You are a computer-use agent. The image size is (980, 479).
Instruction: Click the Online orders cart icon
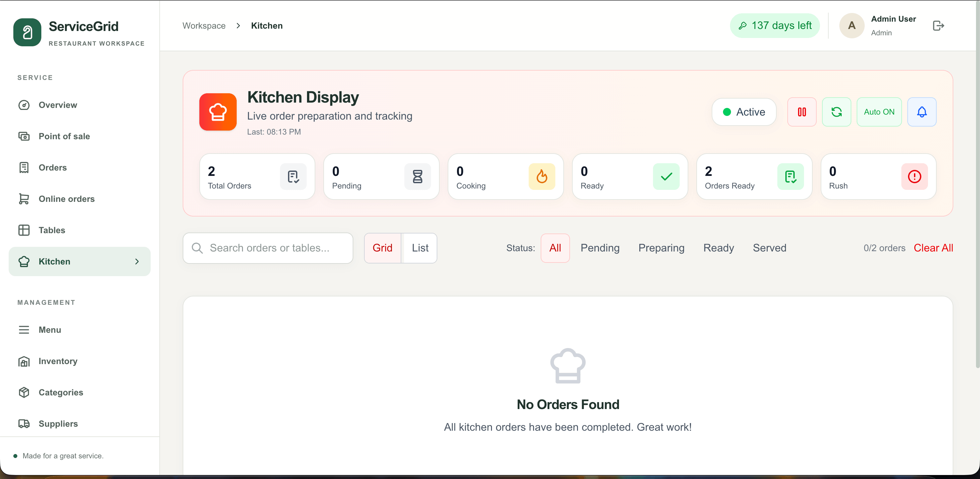coord(24,199)
